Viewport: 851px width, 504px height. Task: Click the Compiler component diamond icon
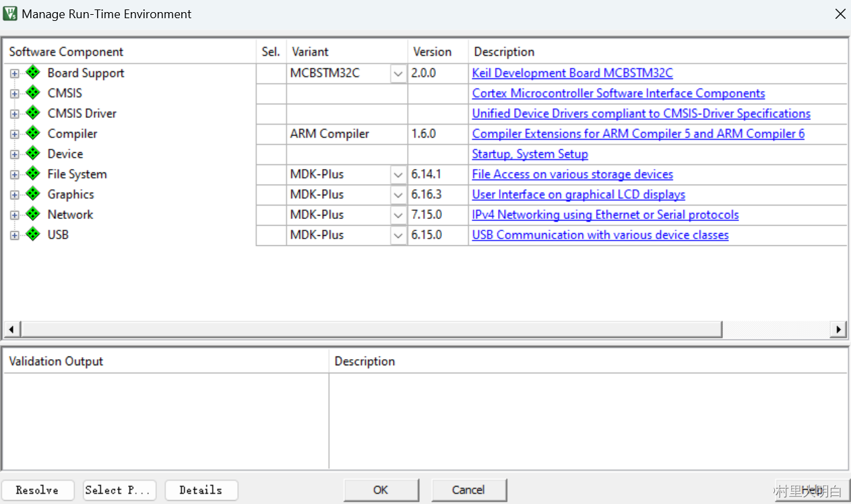click(33, 133)
